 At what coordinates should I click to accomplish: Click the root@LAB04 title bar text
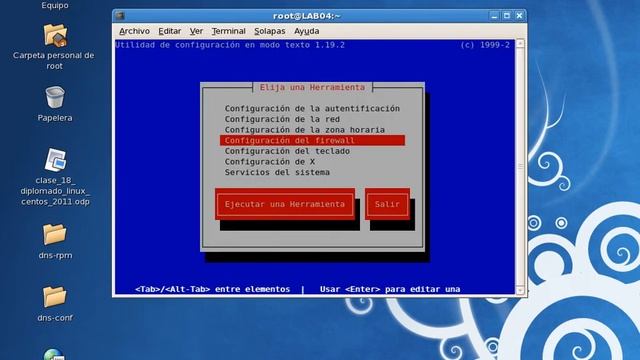click(x=307, y=16)
